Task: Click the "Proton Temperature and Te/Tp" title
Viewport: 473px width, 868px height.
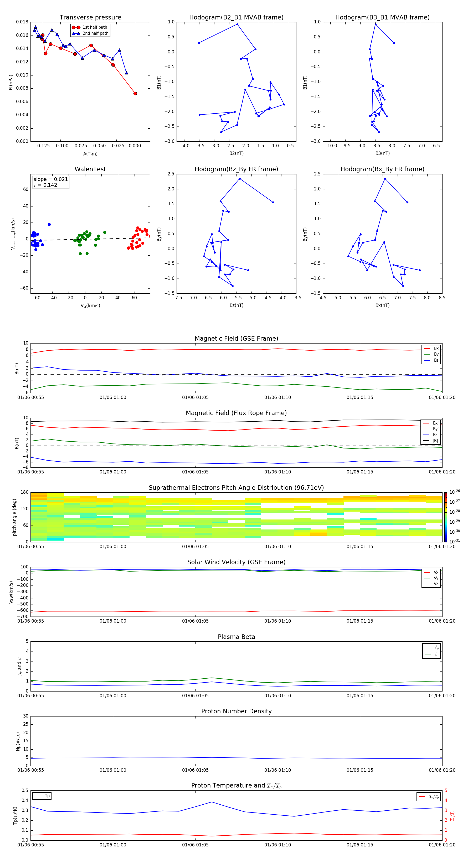Action: (x=236, y=786)
